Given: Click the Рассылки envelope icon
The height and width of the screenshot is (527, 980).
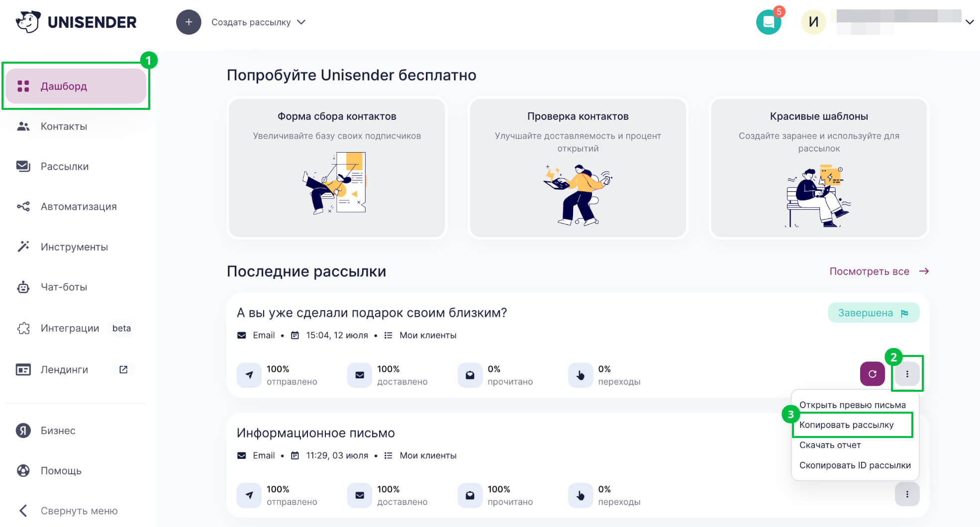Looking at the screenshot, I should tap(23, 166).
